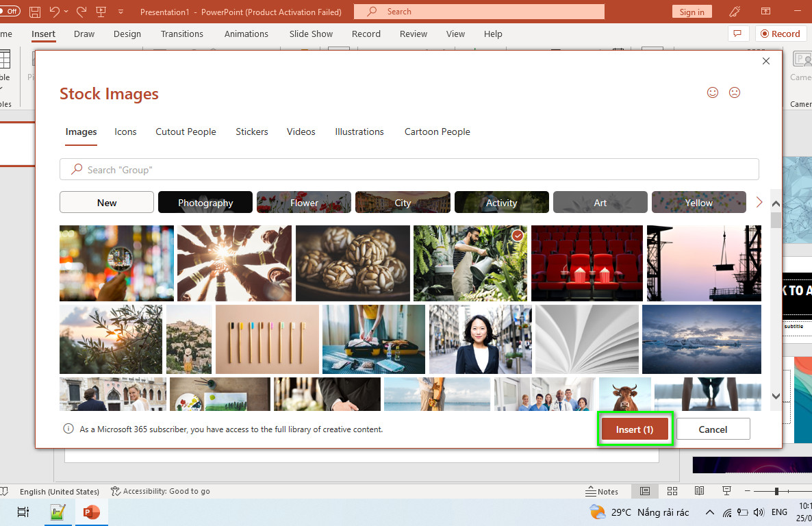Open the Undo history dropdown arrow
Screen dimensions: 812x526
66,12
